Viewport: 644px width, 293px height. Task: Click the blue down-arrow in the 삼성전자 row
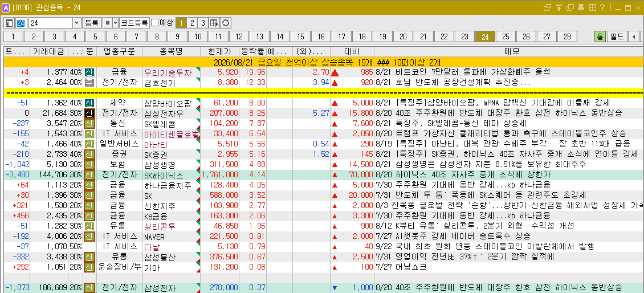click(335, 288)
